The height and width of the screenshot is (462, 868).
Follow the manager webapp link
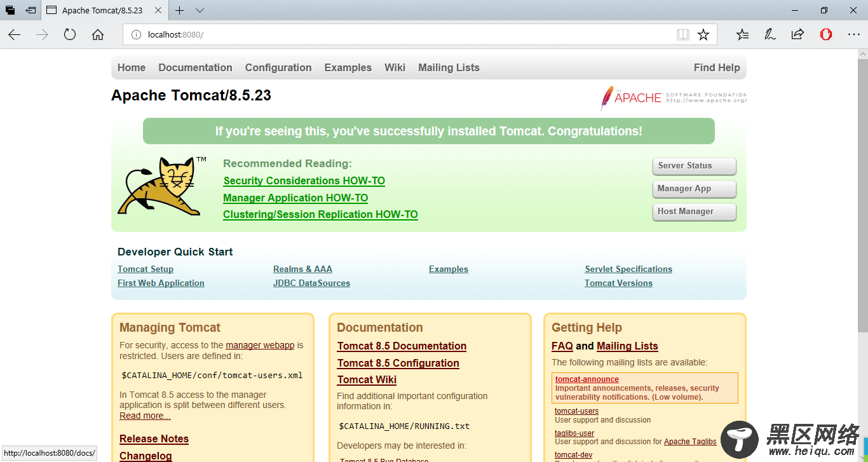point(260,346)
